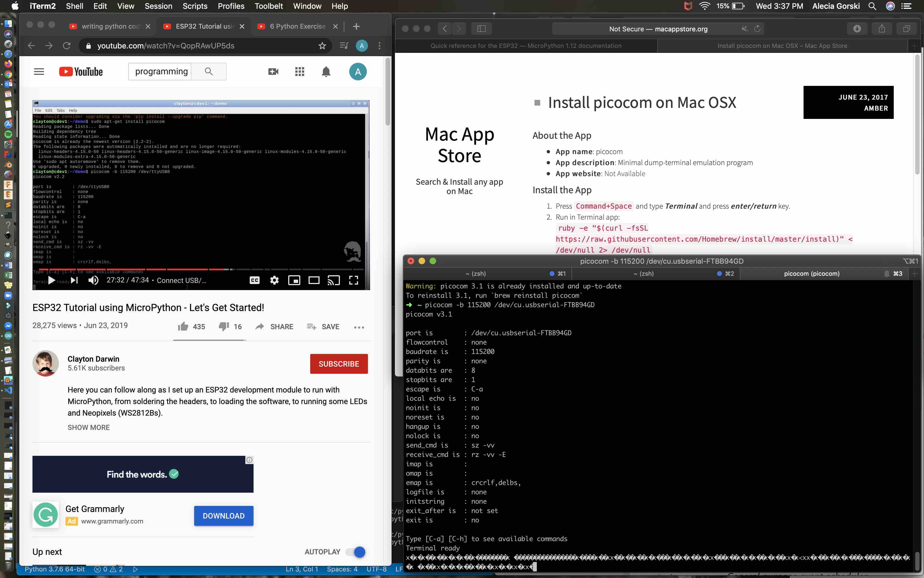The image size is (924, 578).
Task: Toggle Safari sidebar button
Action: [481, 29]
